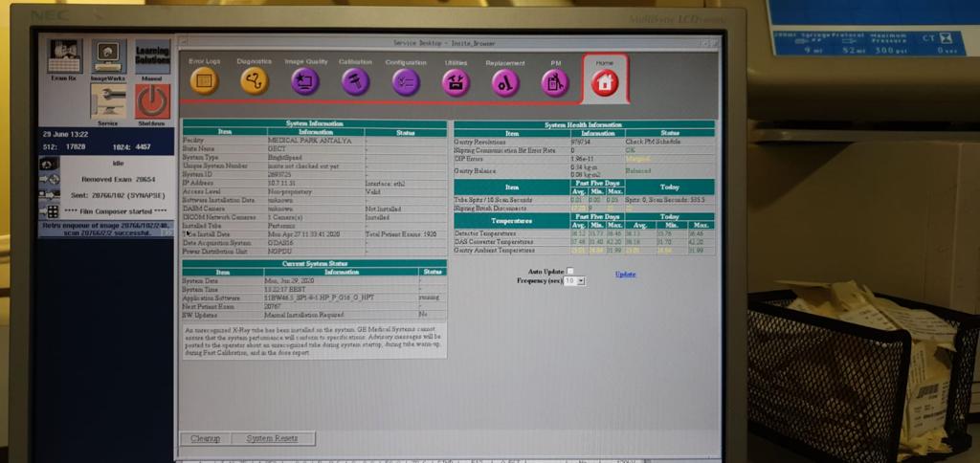Click the Update link
This screenshot has width=980, height=463.
click(x=625, y=275)
